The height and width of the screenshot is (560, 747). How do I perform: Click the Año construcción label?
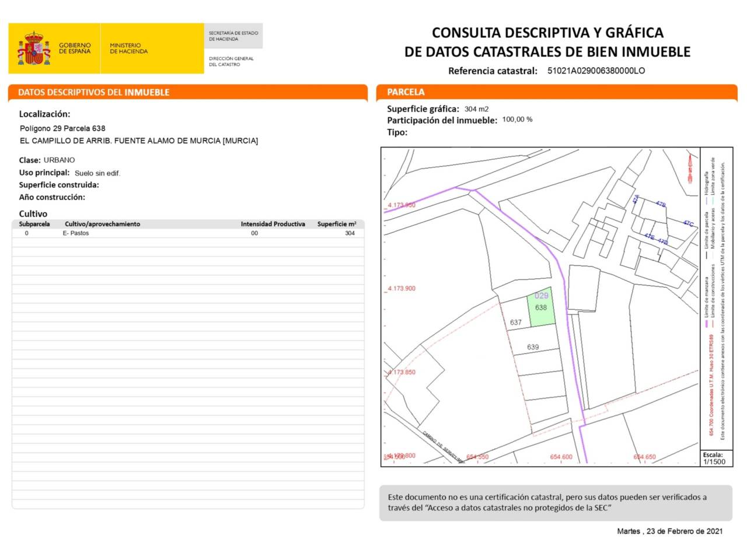52,197
